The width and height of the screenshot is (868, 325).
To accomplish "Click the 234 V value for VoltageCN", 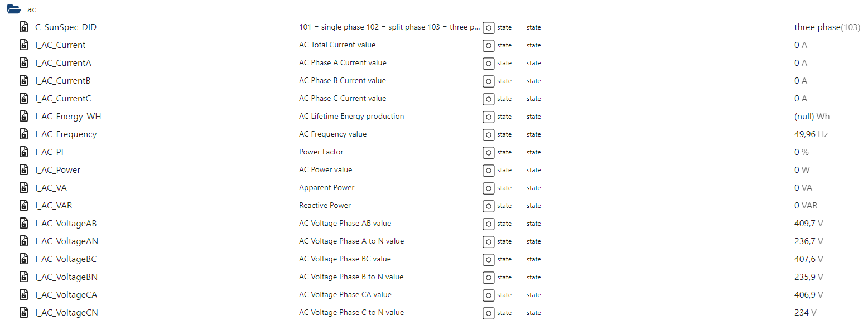I will click(x=805, y=312).
